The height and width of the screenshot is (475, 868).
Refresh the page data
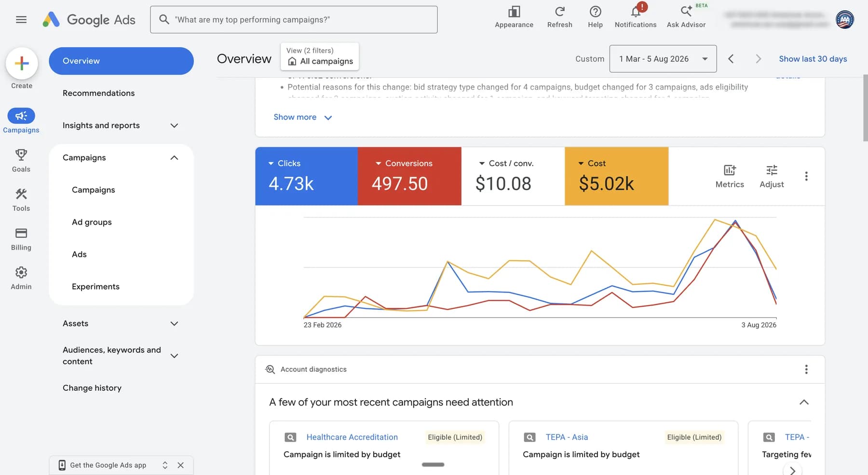pyautogui.click(x=560, y=17)
